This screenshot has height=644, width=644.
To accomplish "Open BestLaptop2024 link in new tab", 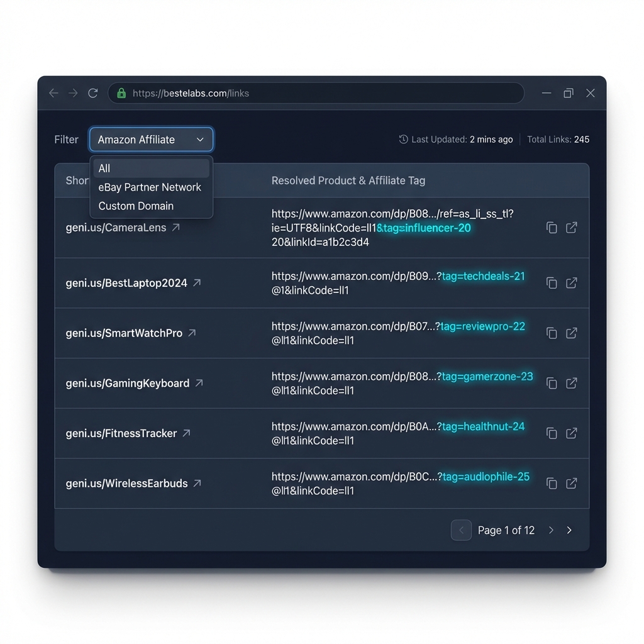I will (572, 283).
